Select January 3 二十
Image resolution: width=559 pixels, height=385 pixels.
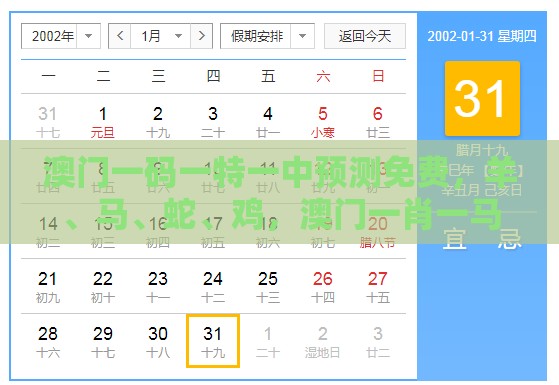click(213, 122)
